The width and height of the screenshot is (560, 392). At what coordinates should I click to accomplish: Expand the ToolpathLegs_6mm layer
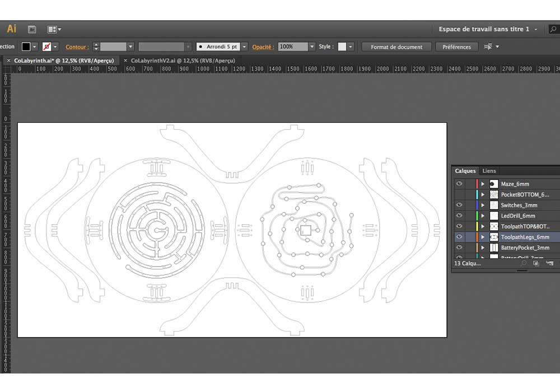tap(483, 237)
